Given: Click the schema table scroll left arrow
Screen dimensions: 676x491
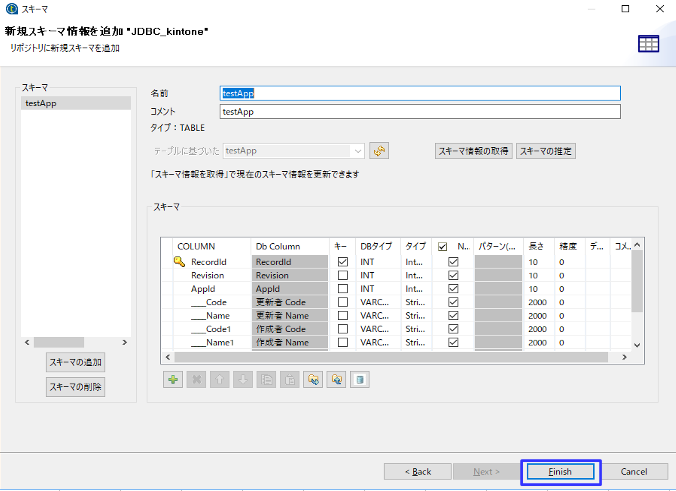Looking at the screenshot, I should tap(168, 357).
